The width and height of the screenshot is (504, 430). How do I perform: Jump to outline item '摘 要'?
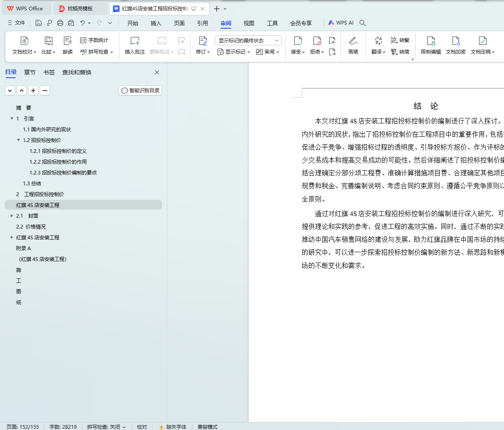point(24,108)
